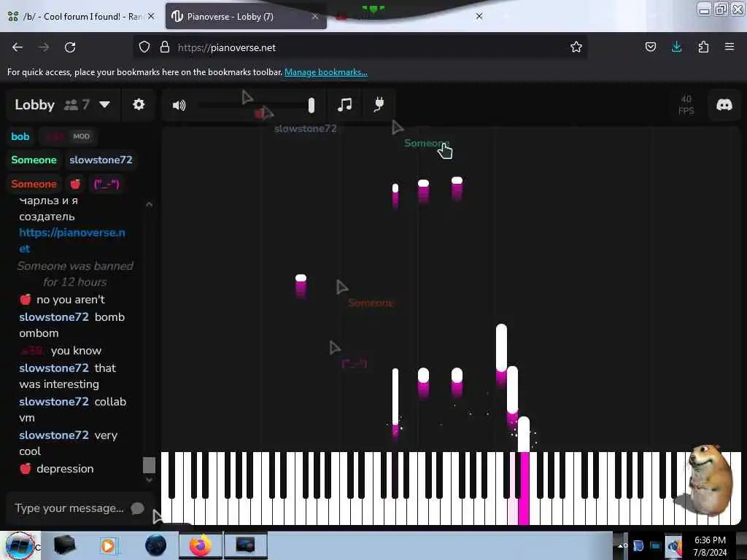This screenshot has width=747, height=560.
Task: Open the media player taskbar icon
Action: click(108, 545)
